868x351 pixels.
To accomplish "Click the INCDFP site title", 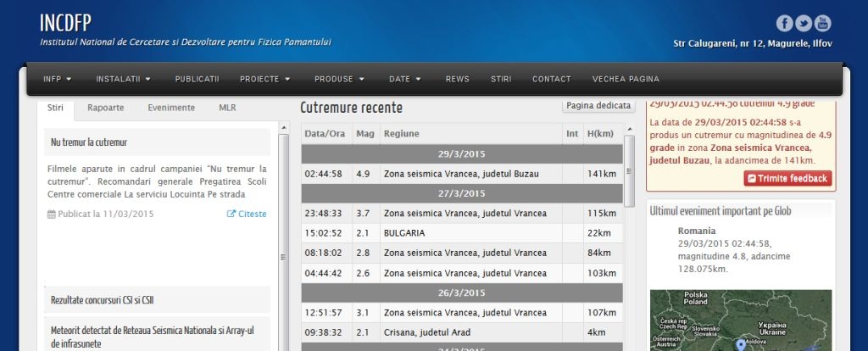I will click(x=65, y=23).
